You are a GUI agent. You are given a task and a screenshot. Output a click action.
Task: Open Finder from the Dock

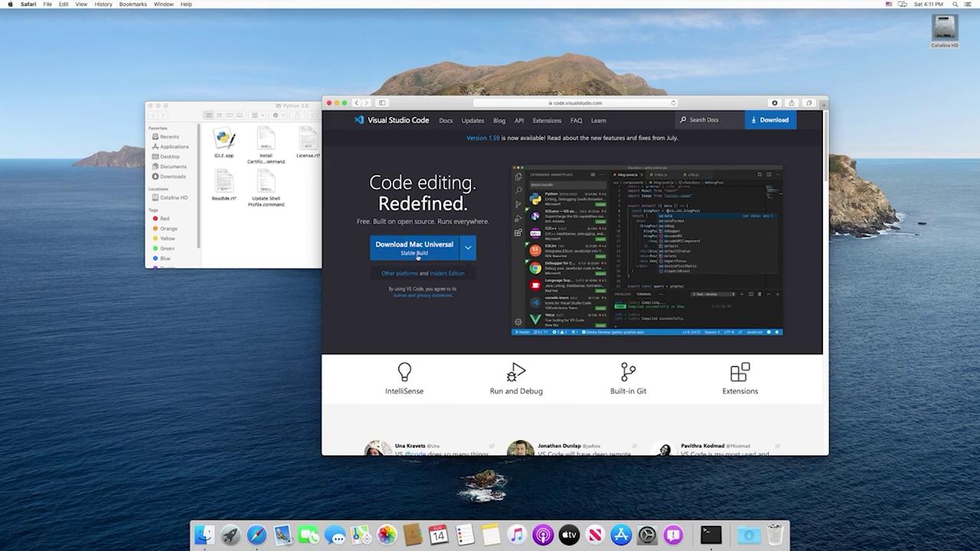pos(204,534)
